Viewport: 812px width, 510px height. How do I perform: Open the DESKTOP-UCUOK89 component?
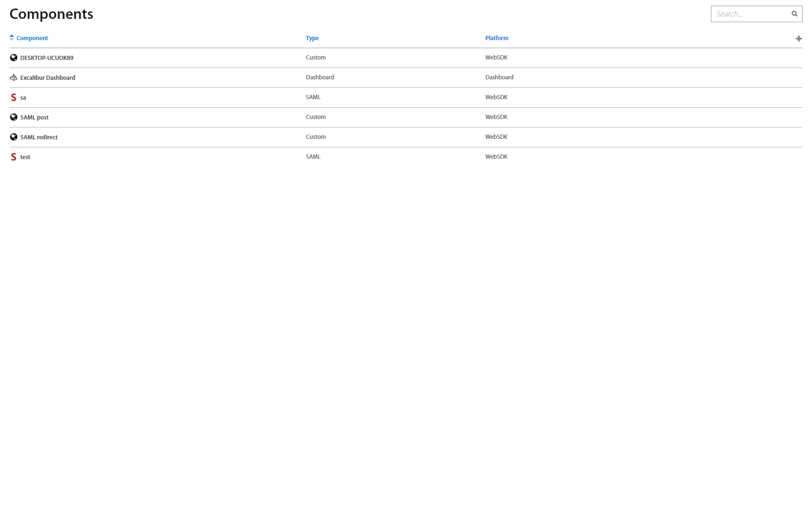click(x=47, y=58)
